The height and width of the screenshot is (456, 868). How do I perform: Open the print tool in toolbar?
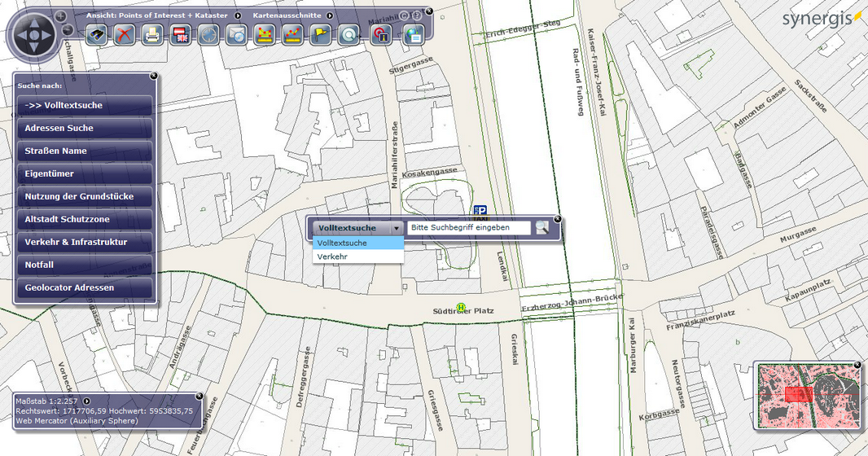click(152, 35)
